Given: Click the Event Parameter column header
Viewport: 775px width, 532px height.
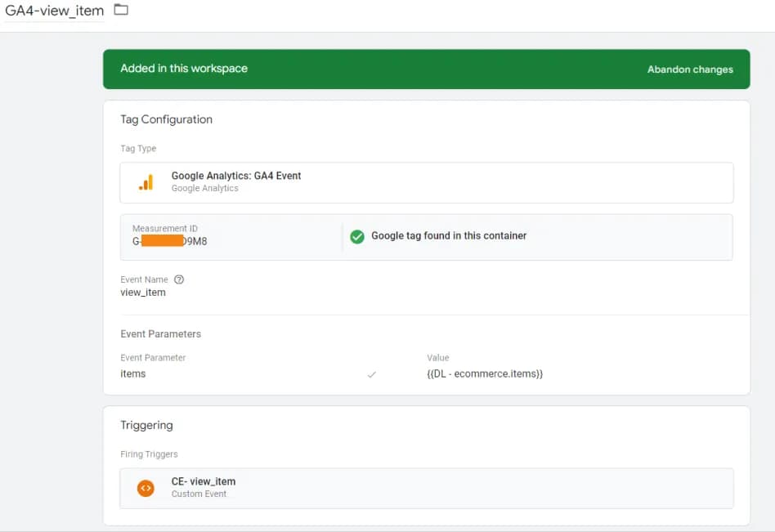Looking at the screenshot, I should [x=153, y=358].
